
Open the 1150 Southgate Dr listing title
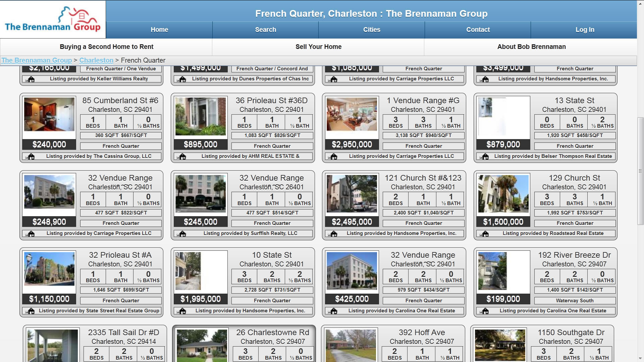pyautogui.click(x=571, y=333)
